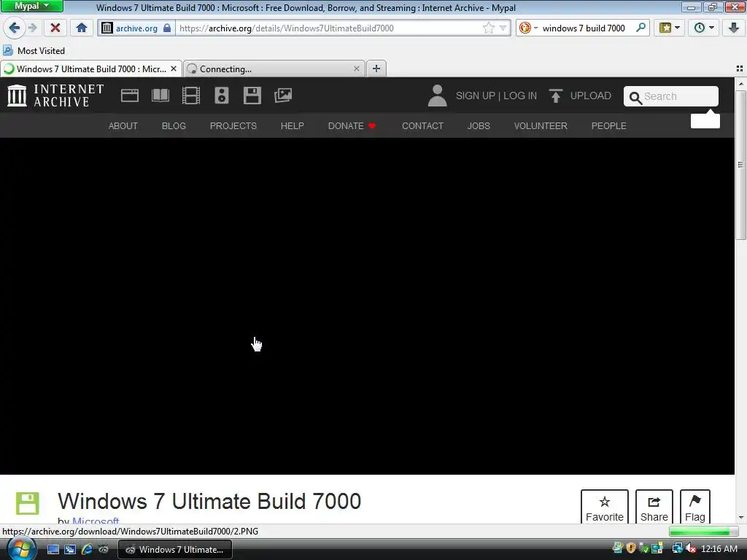
Task: Open the URL history dropdown arrow
Action: pyautogui.click(x=503, y=28)
